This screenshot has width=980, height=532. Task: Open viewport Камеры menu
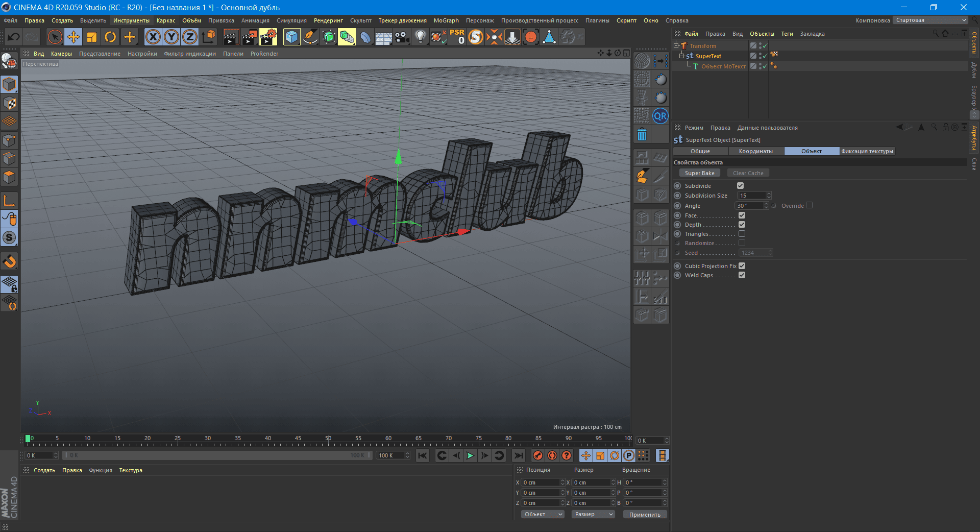(x=61, y=54)
